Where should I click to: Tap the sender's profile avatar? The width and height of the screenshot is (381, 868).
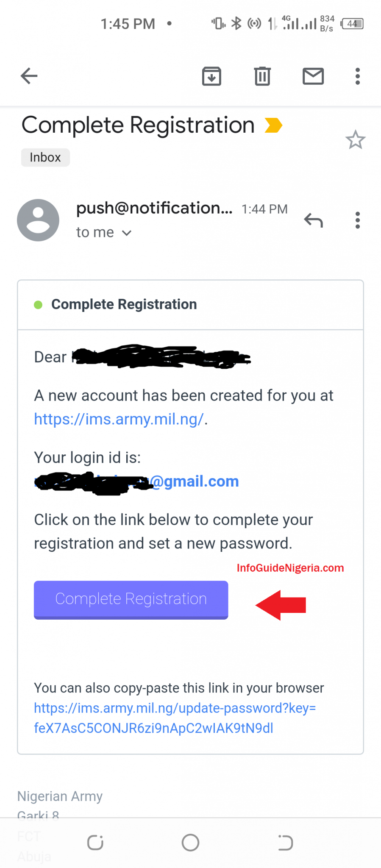pos(38,220)
